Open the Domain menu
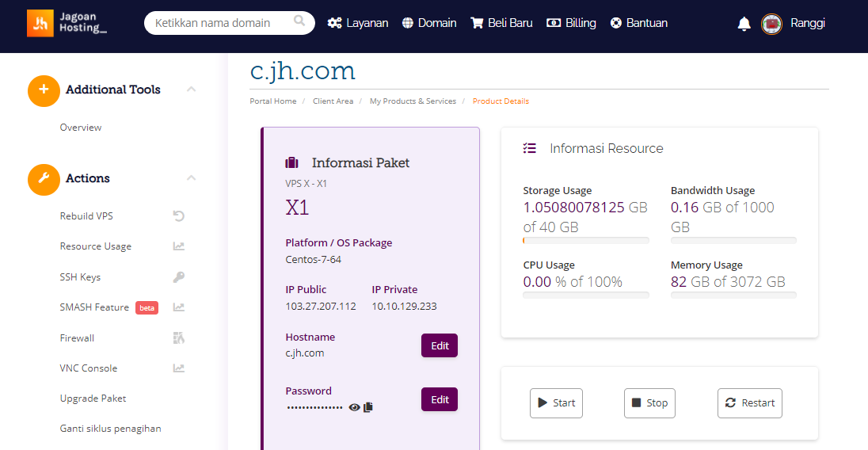Viewport: 868px width, 450px height. [429, 23]
